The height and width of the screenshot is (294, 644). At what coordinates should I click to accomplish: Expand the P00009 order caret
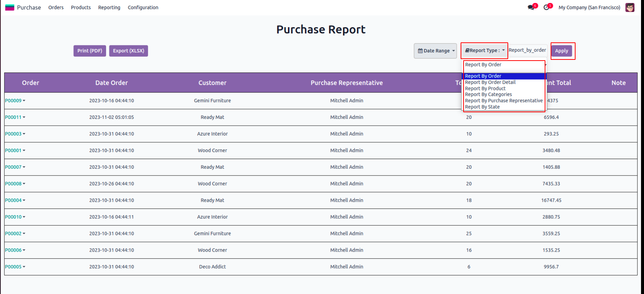(x=24, y=101)
